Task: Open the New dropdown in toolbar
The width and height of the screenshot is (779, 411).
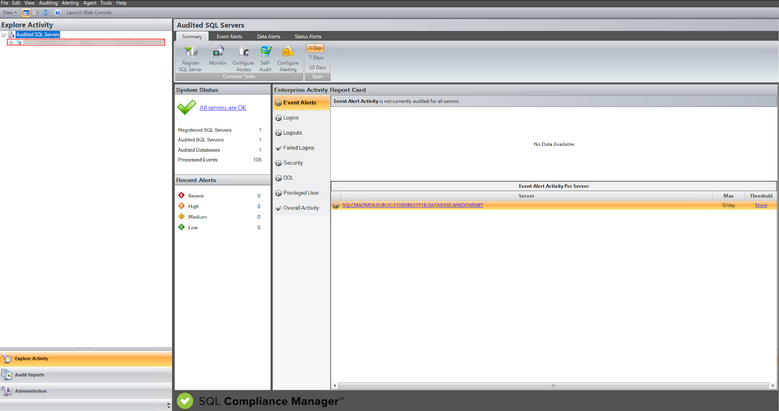Action: [x=9, y=12]
